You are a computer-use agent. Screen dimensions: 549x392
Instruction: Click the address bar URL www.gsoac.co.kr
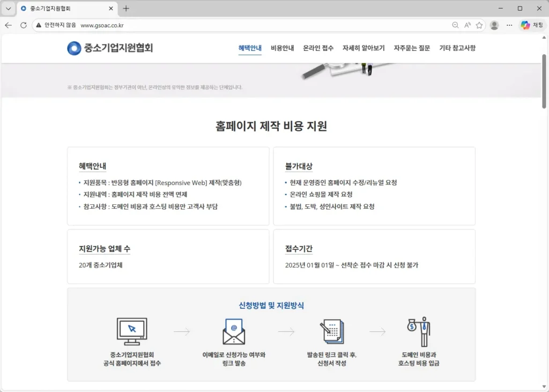(102, 25)
